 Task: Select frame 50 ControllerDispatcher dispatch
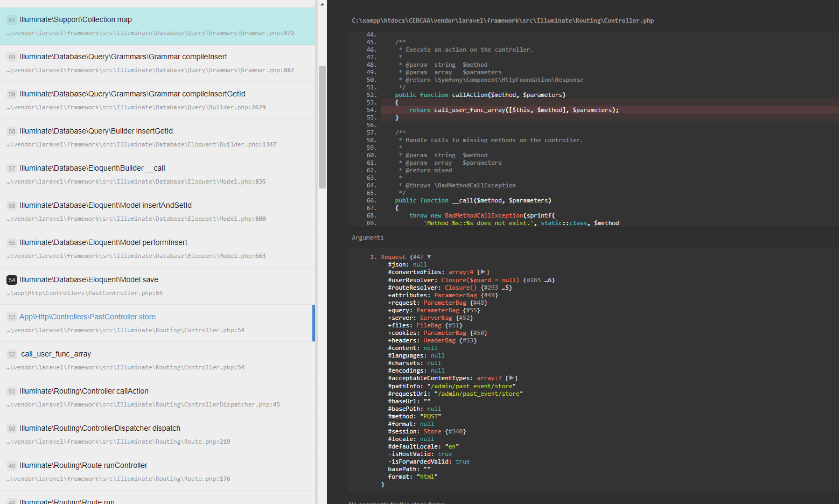click(157, 435)
